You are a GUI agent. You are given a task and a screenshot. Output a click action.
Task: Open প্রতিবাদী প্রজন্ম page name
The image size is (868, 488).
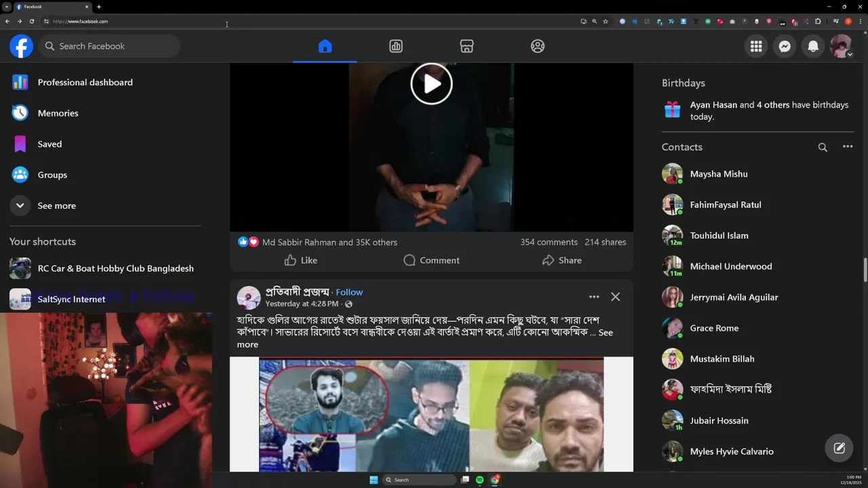pyautogui.click(x=297, y=292)
